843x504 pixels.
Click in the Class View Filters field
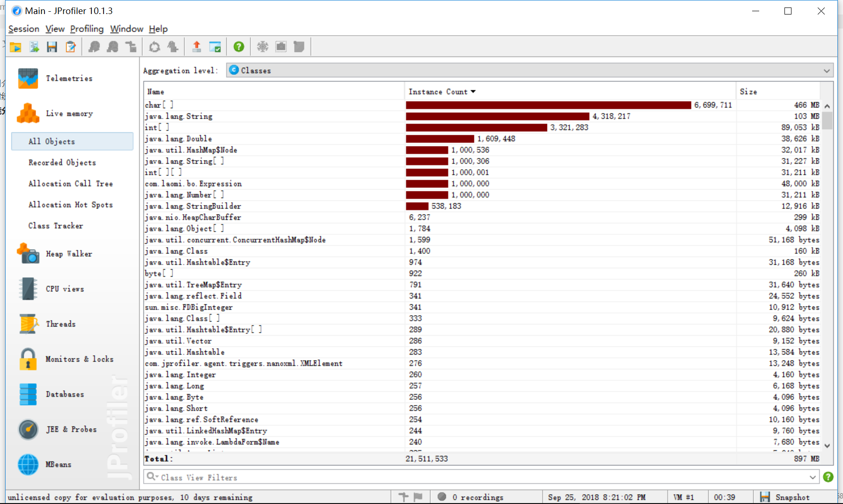click(x=482, y=477)
